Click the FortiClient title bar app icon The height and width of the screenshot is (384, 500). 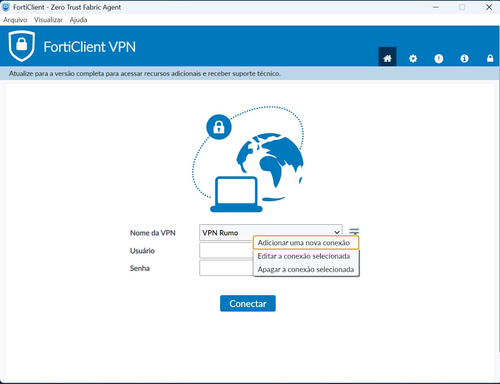[6, 7]
